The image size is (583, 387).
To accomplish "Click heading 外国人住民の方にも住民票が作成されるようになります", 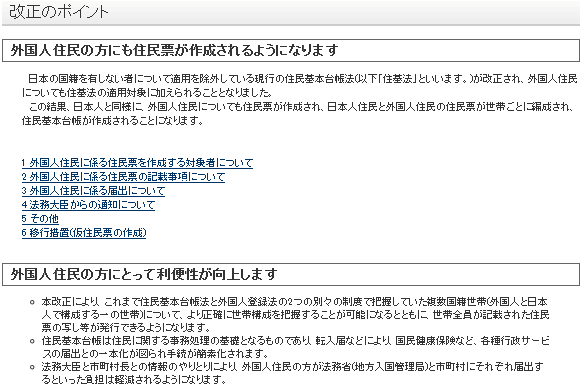I will (x=174, y=50).
